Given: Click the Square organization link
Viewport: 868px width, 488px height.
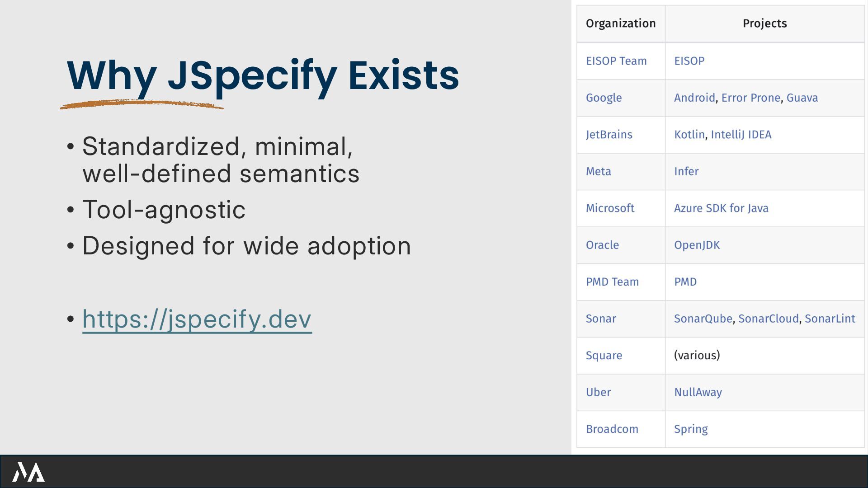Looking at the screenshot, I should click(604, 356).
